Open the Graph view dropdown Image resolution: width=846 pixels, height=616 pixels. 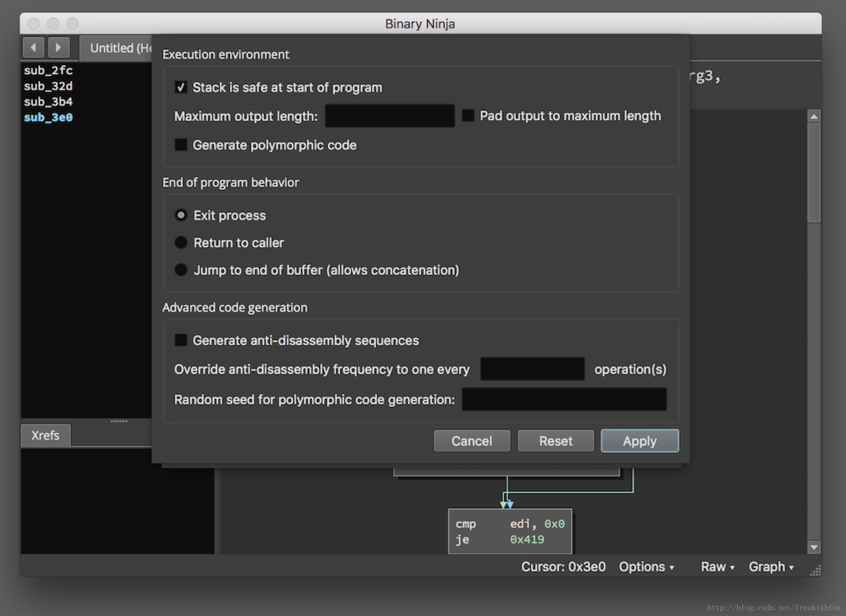click(771, 567)
